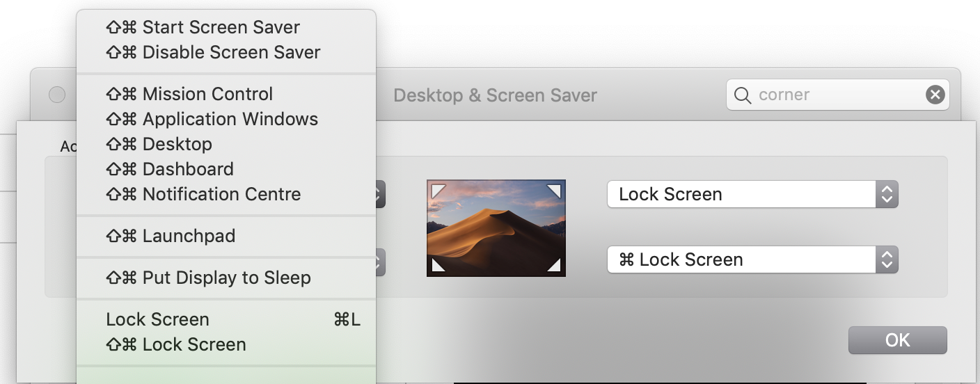Click the top-right hot corner marker on the thumbnail

tap(554, 190)
